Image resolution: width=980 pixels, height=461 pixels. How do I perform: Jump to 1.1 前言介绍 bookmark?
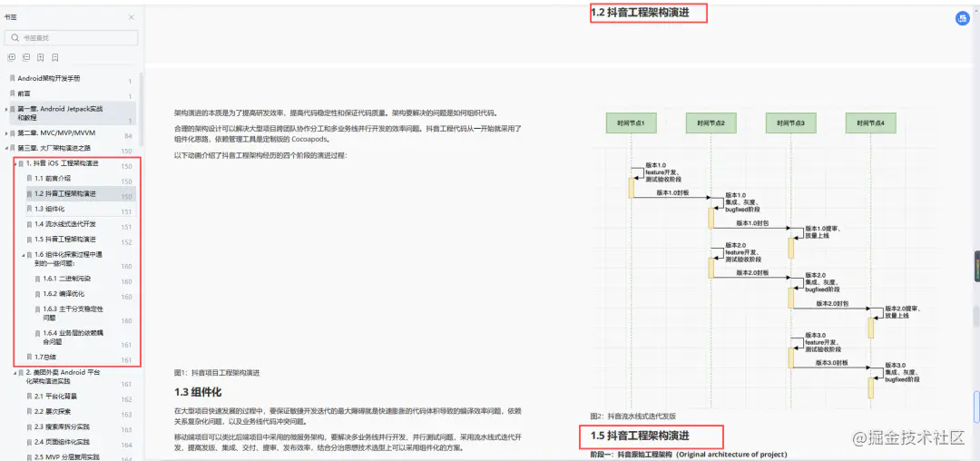pos(52,179)
